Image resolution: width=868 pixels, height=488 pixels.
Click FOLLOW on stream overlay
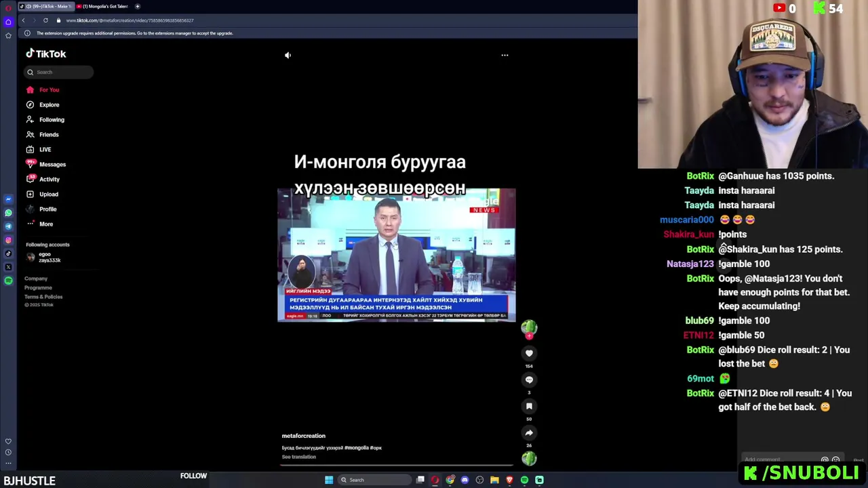tap(193, 476)
